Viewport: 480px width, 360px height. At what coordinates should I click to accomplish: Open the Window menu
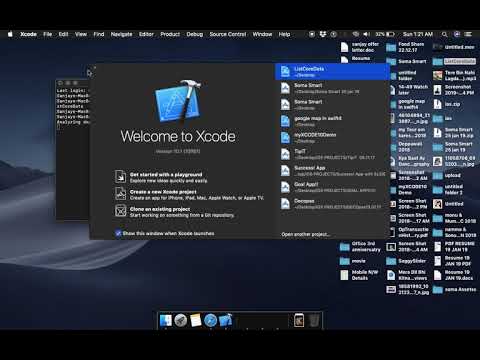(262, 34)
